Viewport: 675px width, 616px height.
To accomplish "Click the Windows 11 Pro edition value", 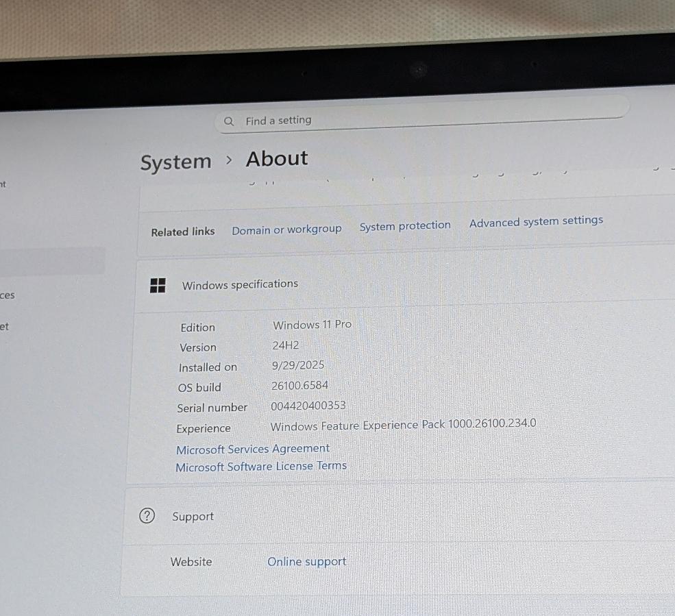I will [x=312, y=325].
